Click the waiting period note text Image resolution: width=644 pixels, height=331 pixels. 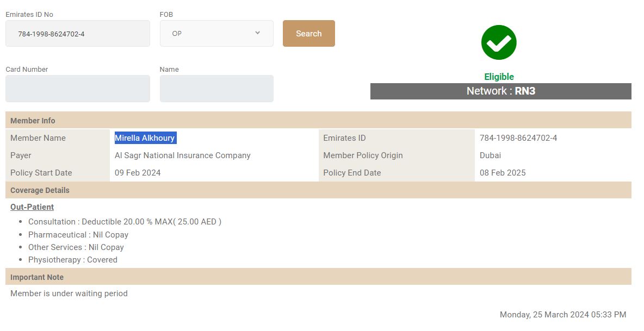pyautogui.click(x=69, y=293)
